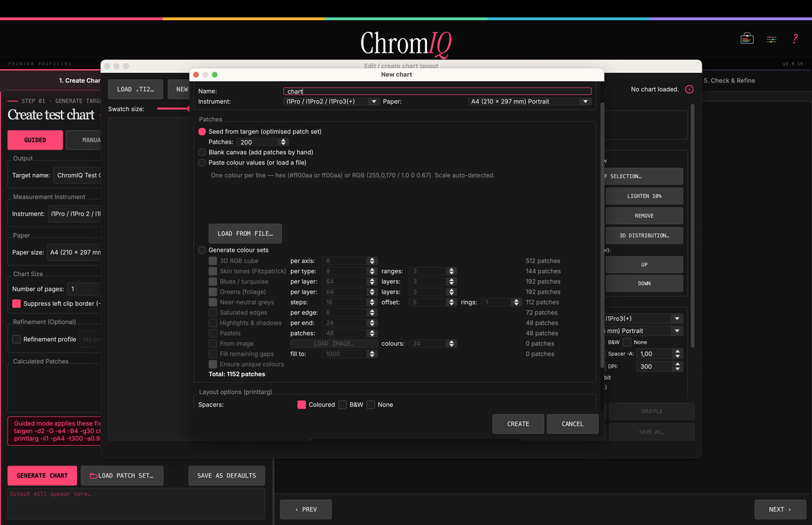Toggle the None spacers checkbox in New chart

(371, 405)
